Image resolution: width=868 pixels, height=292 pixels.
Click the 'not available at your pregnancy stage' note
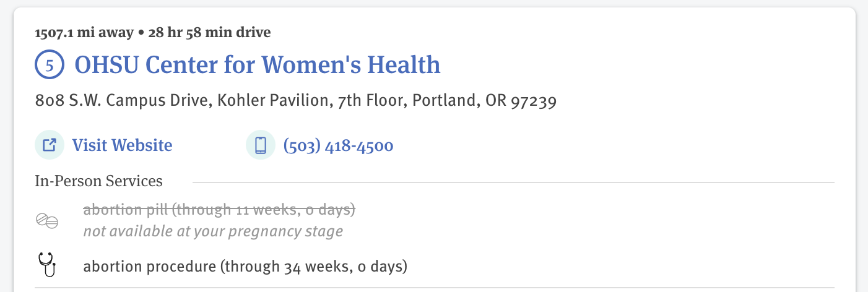coord(213,232)
